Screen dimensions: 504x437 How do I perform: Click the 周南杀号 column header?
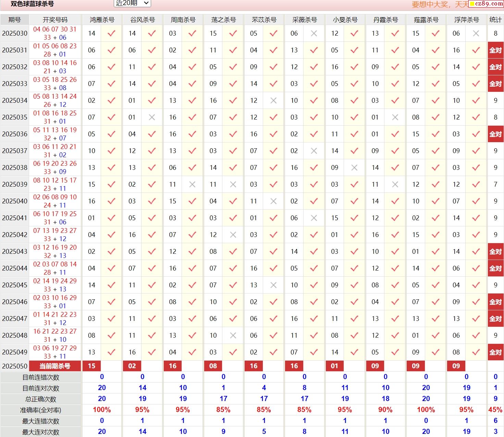click(x=183, y=20)
